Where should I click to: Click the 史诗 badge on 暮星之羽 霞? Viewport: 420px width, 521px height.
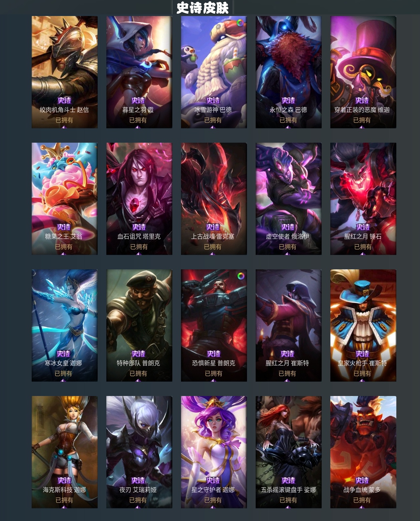[138, 100]
